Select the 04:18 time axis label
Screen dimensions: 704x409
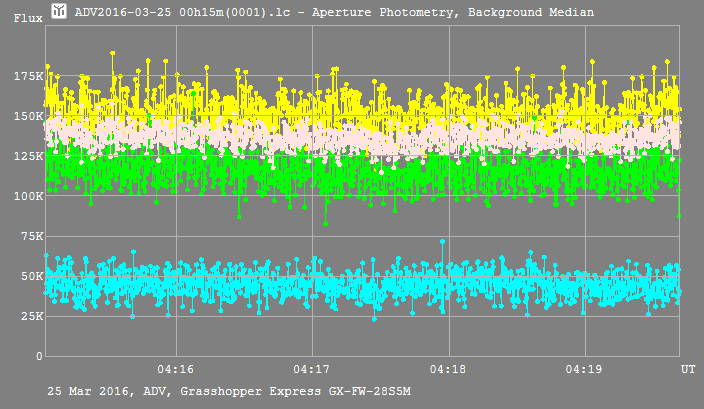[449, 369]
